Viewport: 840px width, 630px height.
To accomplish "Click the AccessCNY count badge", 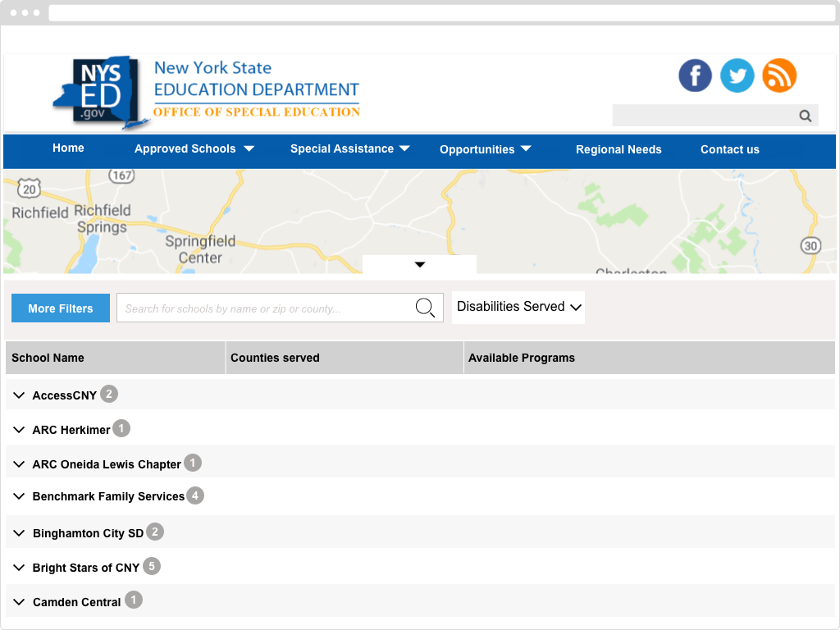I will pyautogui.click(x=109, y=395).
